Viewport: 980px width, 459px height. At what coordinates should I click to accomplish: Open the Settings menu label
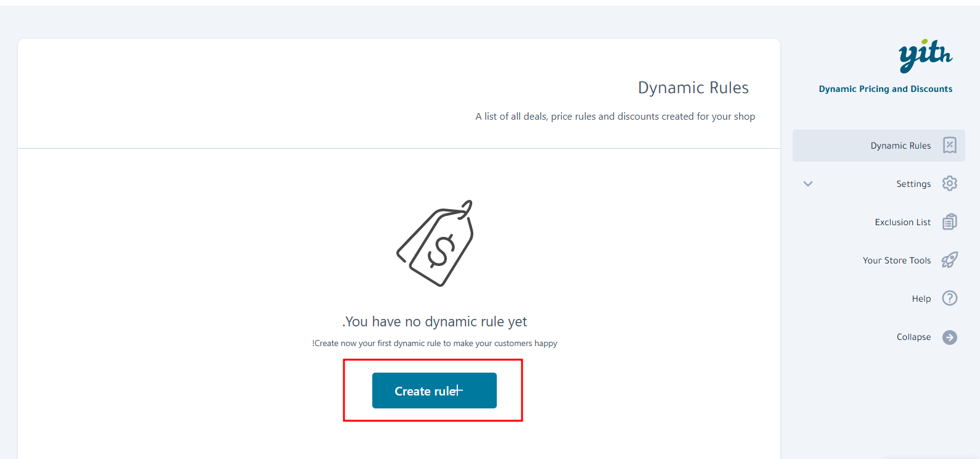[x=913, y=184]
